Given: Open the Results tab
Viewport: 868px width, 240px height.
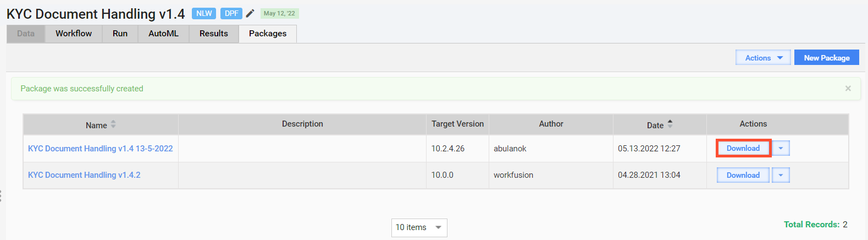Looking at the screenshot, I should pyautogui.click(x=214, y=34).
